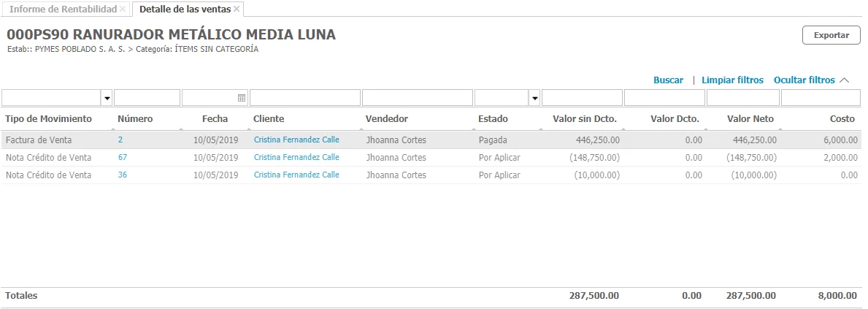Close the Informe de Rentabilidad tab
This screenshot has height=309, width=868.
123,9
